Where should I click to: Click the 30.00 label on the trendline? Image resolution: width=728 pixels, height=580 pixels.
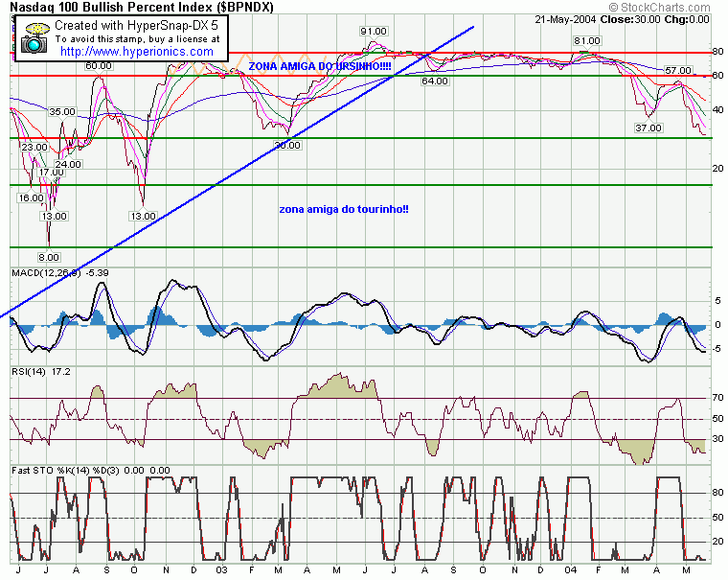pos(287,145)
